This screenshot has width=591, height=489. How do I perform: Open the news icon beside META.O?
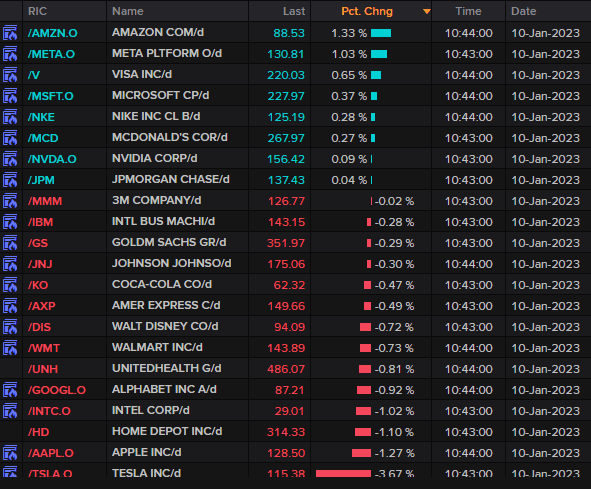pos(10,54)
